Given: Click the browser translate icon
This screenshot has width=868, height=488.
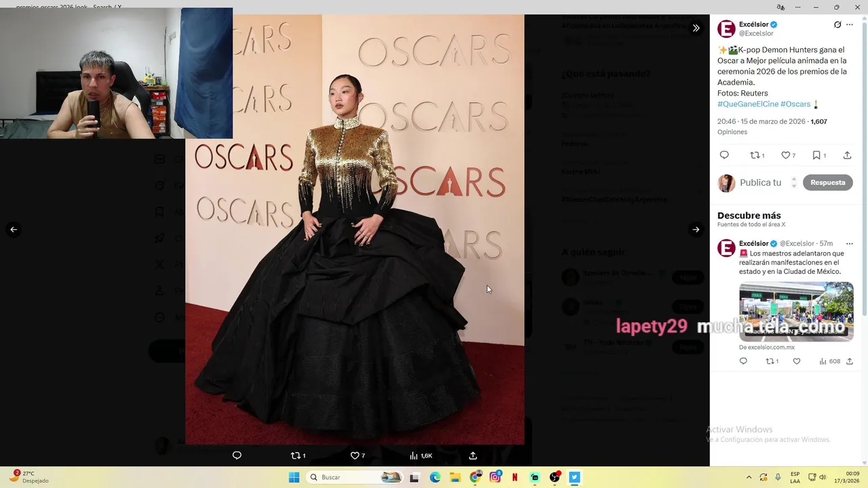Looking at the screenshot, I should click(x=781, y=7).
